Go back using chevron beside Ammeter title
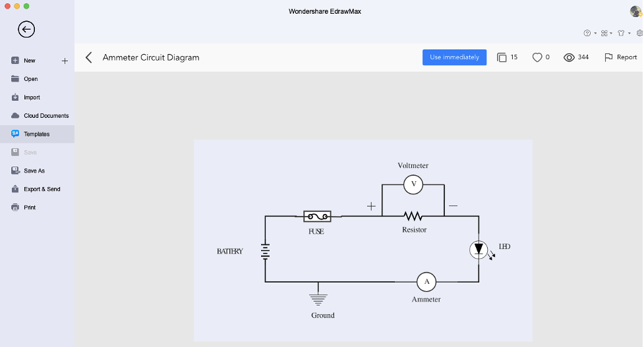 (x=89, y=57)
